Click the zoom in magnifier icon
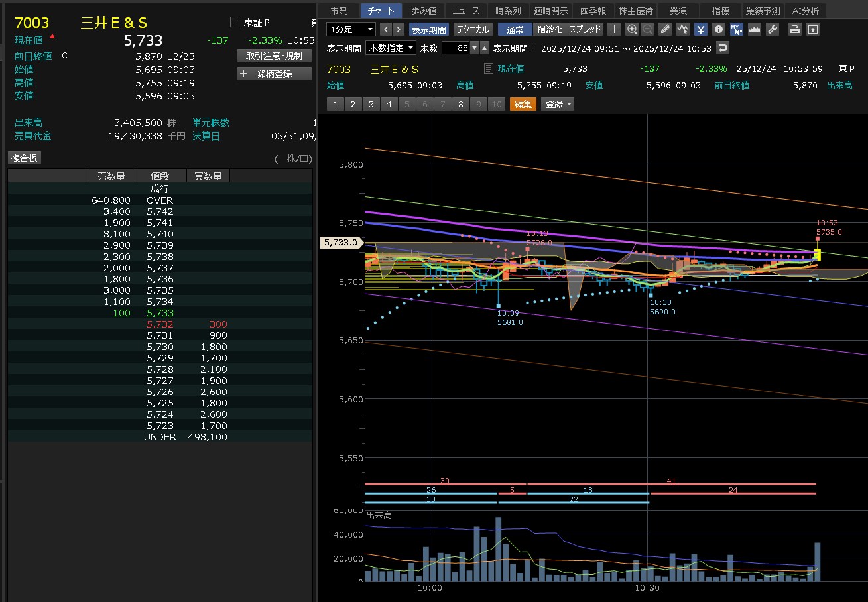This screenshot has height=602, width=868. point(632,29)
